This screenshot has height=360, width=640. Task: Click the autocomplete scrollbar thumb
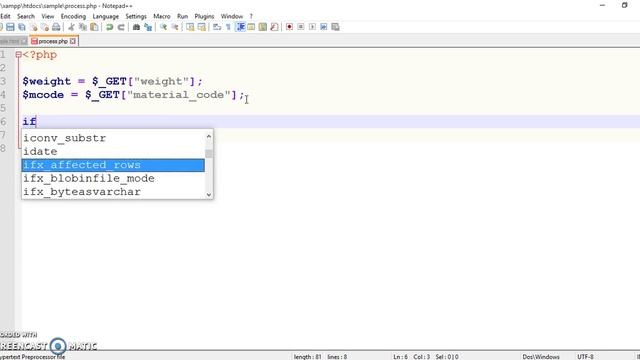coord(209,154)
